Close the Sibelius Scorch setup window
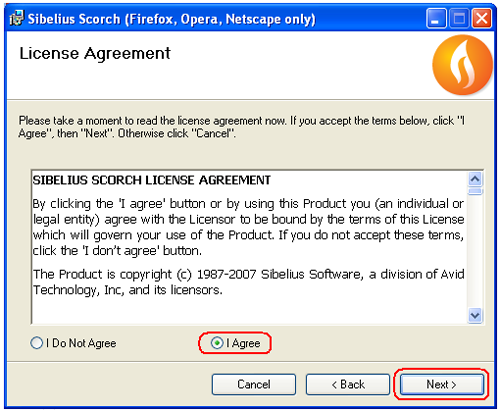 coord(482,18)
